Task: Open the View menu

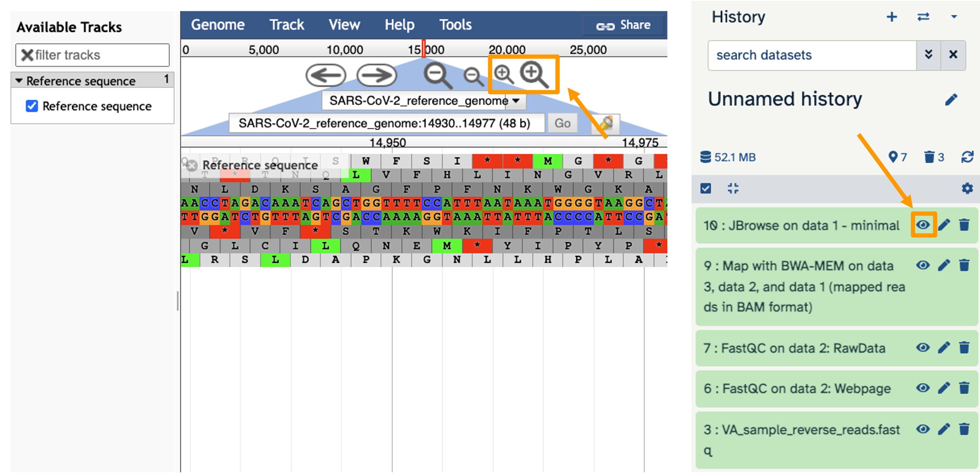Action: [344, 25]
